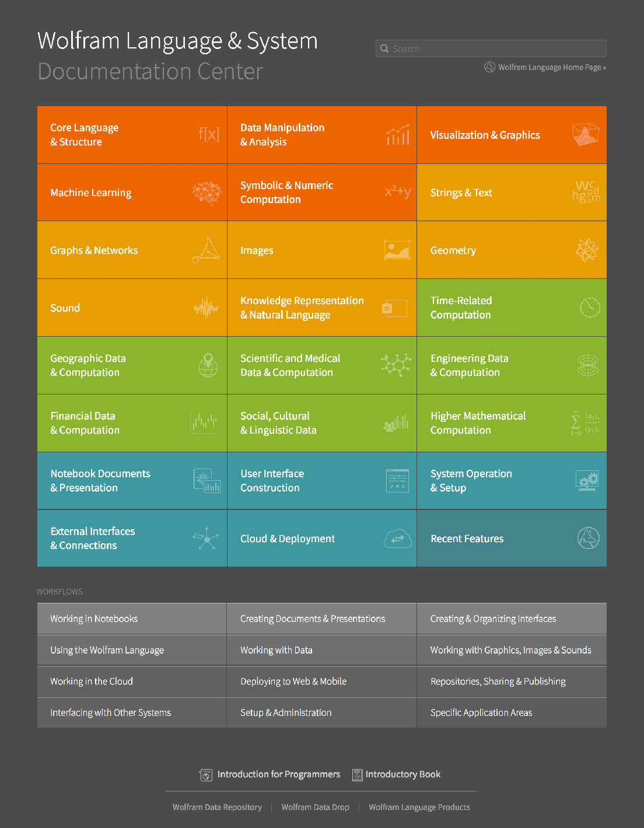Image resolution: width=644 pixels, height=828 pixels.
Task: Click the map pin Geographic Data icon
Action: (208, 365)
